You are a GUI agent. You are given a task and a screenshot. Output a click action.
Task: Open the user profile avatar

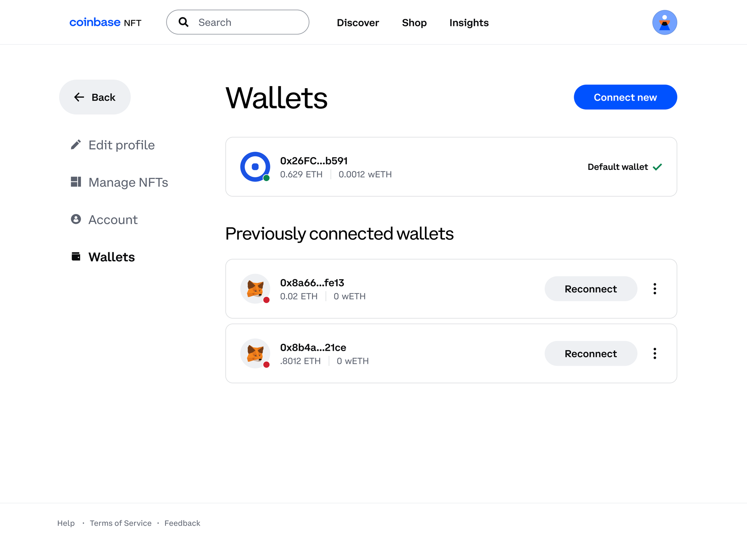pyautogui.click(x=665, y=22)
